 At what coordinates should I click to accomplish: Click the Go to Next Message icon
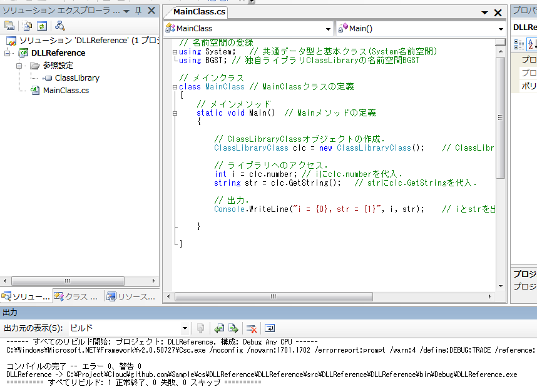[233, 328]
